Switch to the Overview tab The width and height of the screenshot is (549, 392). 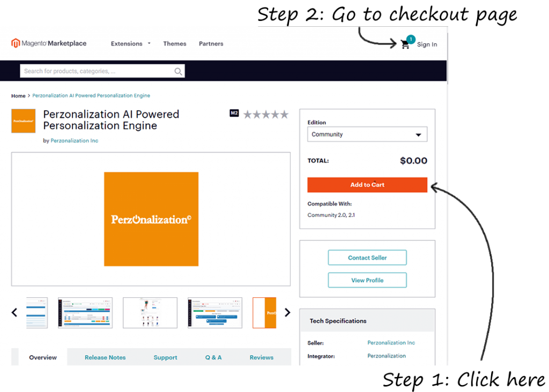[43, 357]
